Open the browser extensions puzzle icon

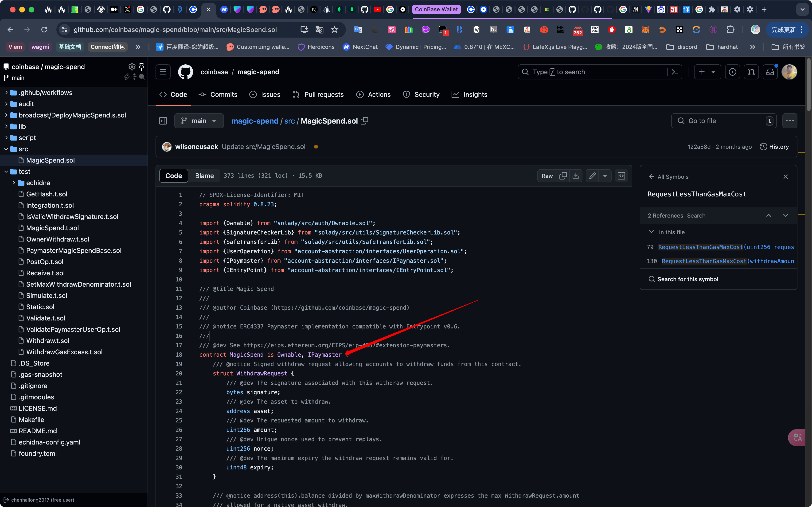730,30
